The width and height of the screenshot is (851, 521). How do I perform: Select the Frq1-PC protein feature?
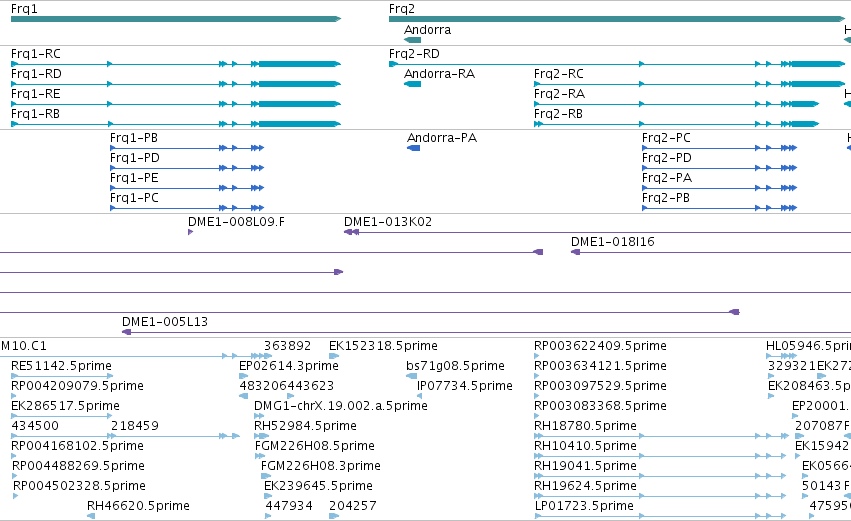[x=135, y=198]
